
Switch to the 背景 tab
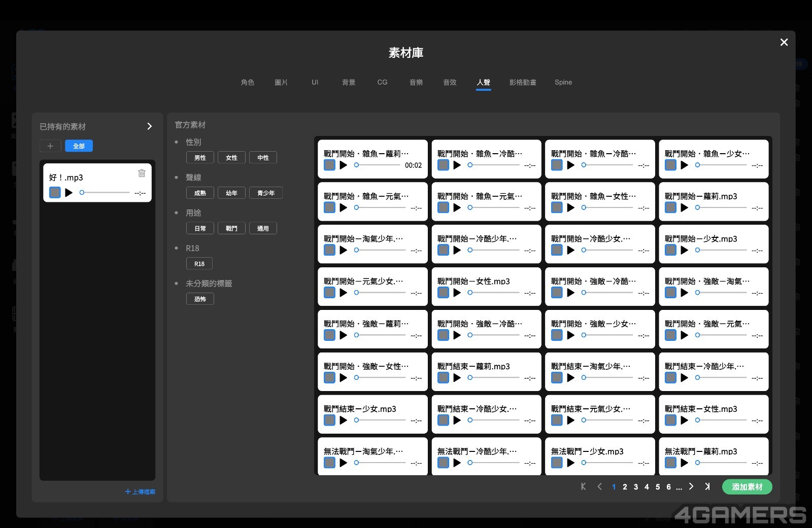(349, 82)
